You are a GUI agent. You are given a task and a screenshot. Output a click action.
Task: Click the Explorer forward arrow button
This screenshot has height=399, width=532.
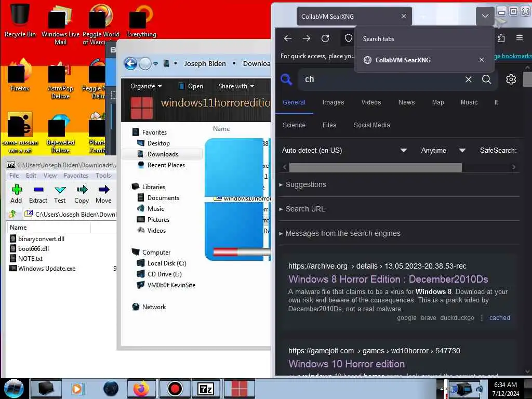(145, 63)
